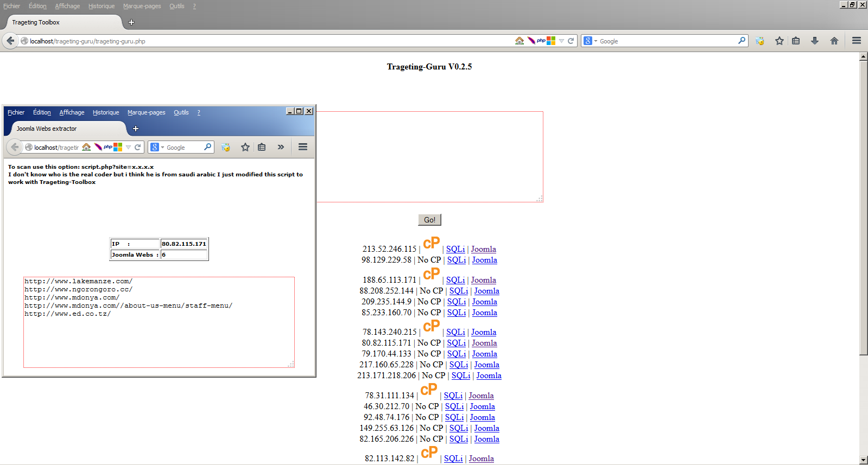Click the feather icon in main address bar
Screen dimensions: 868x465
point(531,41)
